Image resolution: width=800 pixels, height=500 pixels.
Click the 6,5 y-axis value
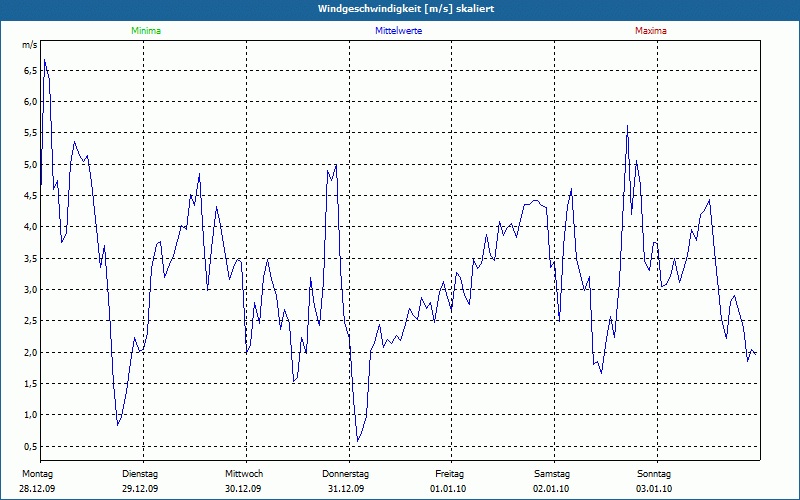click(x=31, y=70)
